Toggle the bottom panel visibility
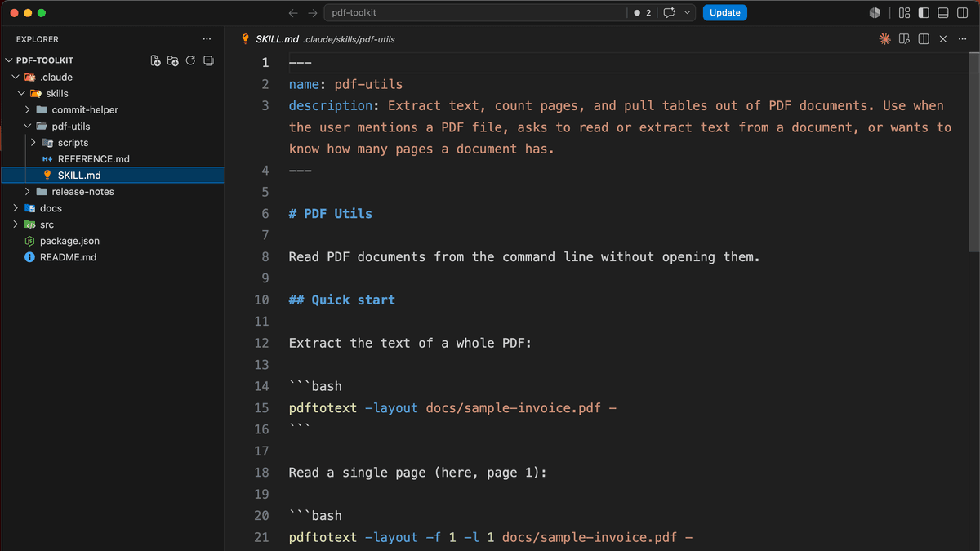 [943, 12]
